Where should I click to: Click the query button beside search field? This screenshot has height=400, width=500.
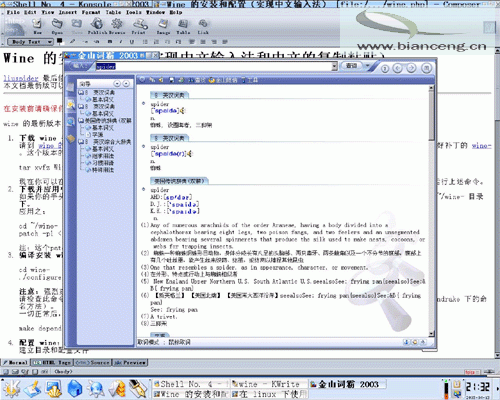click(x=352, y=66)
